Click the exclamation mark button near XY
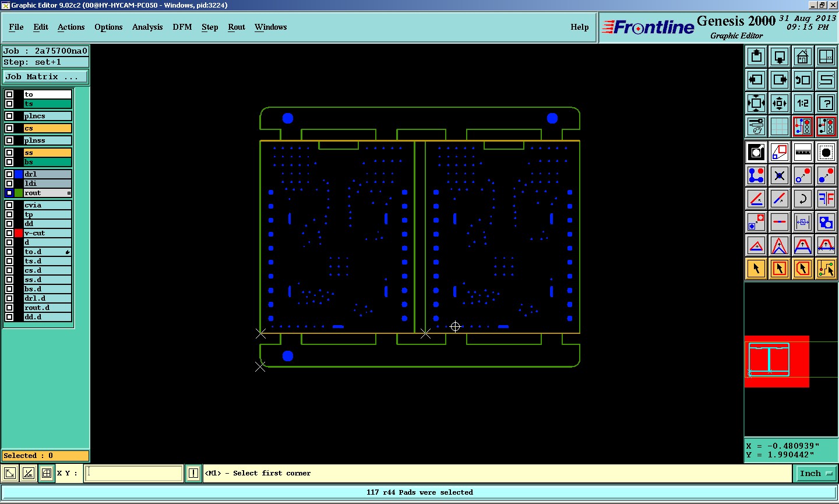Viewport: 839px width, 504px height. 193,473
